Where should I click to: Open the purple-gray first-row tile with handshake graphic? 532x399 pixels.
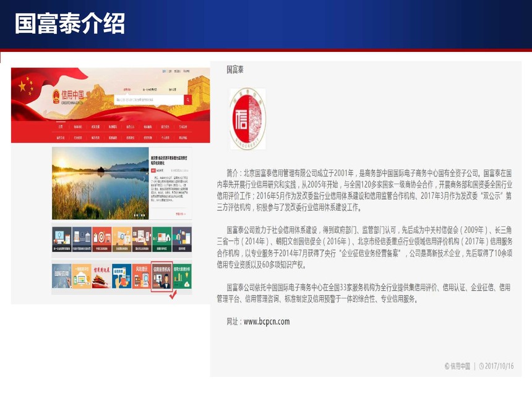[x=182, y=239]
